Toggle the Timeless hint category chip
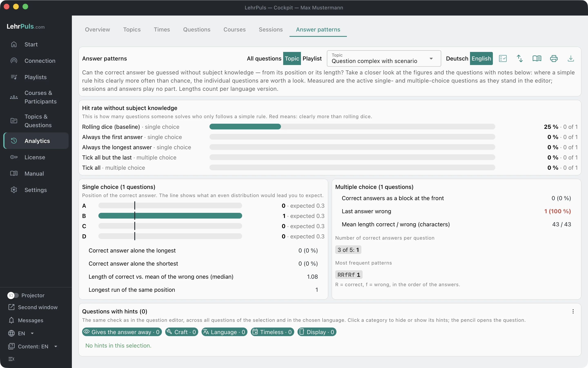 pyautogui.click(x=272, y=332)
